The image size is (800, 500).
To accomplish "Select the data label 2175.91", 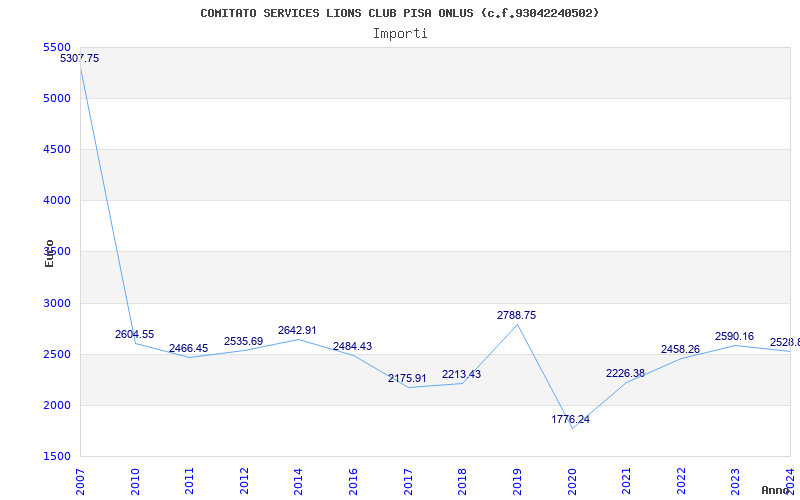I will (407, 379).
